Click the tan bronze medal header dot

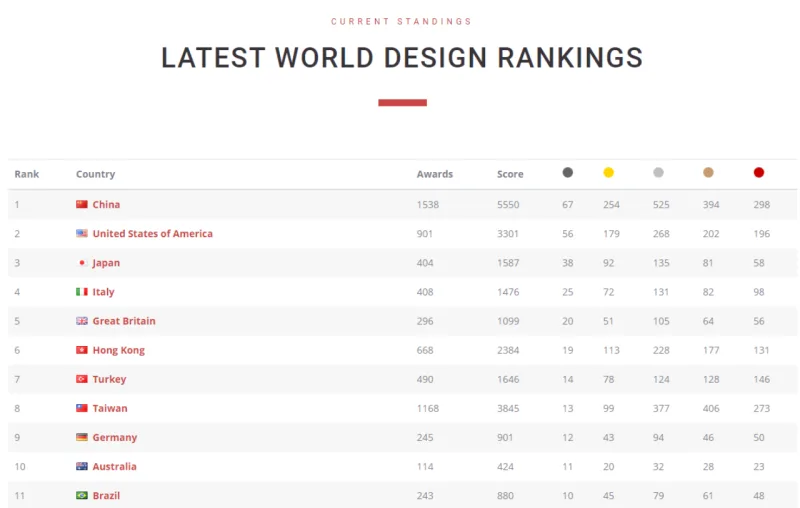point(708,172)
